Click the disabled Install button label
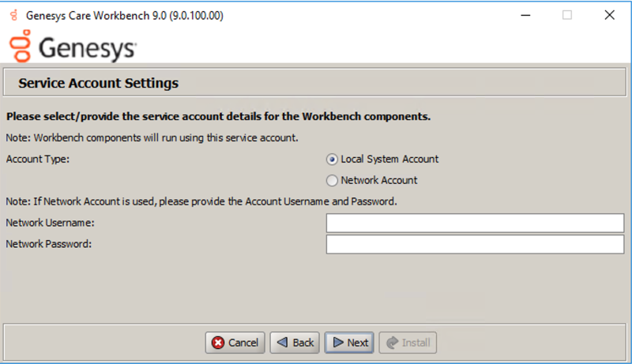Image resolution: width=632 pixels, height=364 pixels. coord(416,343)
